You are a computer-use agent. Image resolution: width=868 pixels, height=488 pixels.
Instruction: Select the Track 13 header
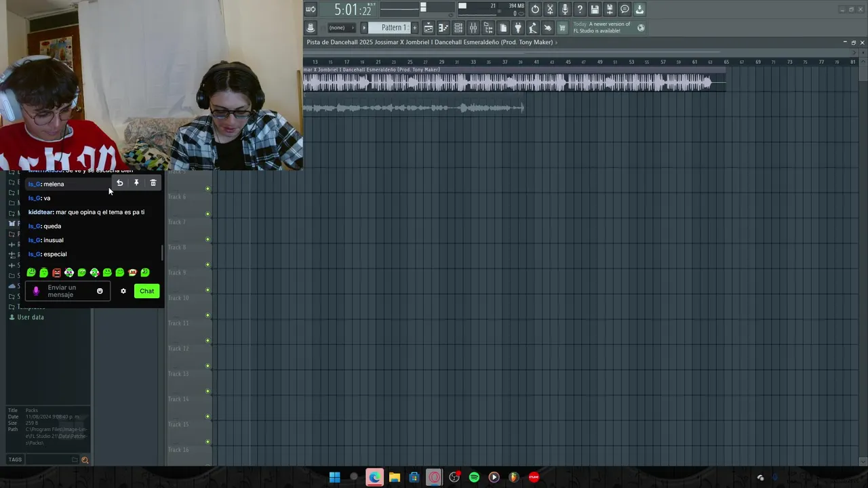[190, 382]
